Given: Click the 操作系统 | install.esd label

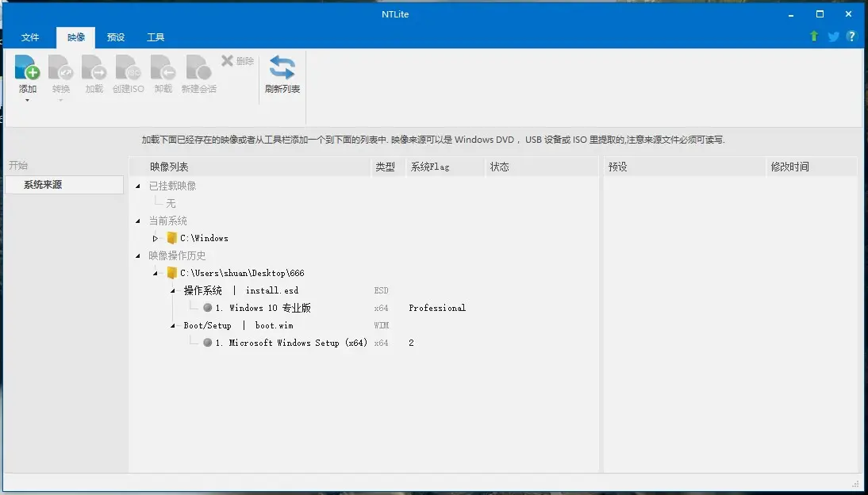Looking at the screenshot, I should tap(241, 290).
